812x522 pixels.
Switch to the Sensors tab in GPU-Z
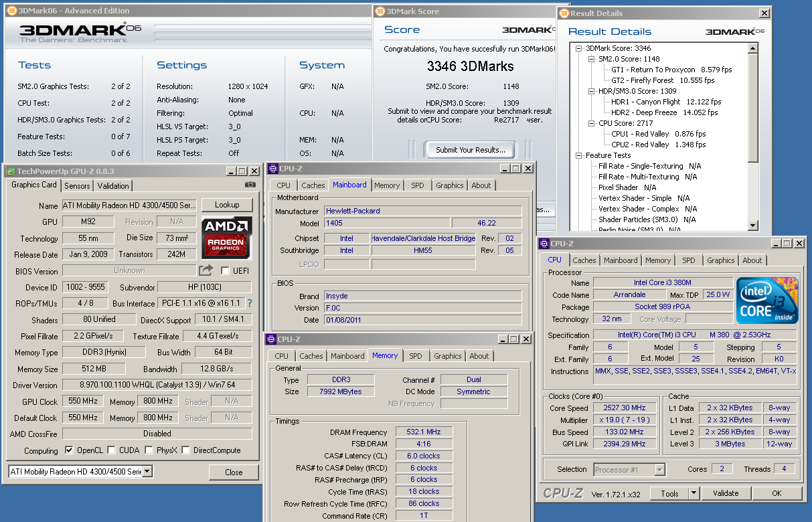[77, 186]
